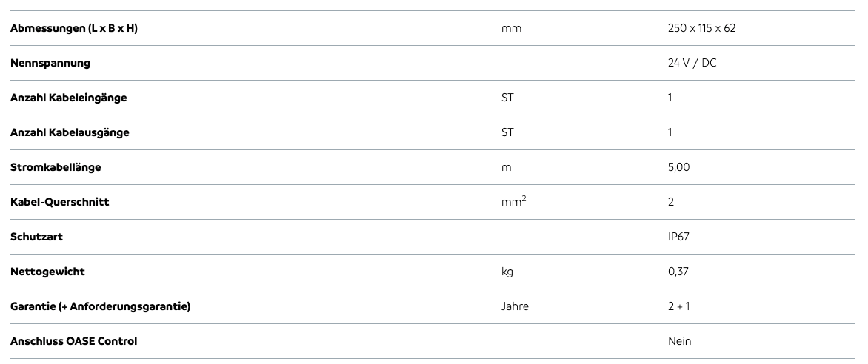Select the Schutzart row label
This screenshot has height=364, width=868.
(36, 237)
